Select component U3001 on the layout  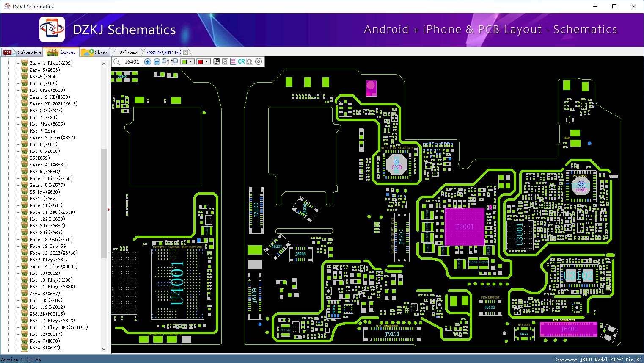click(x=520, y=235)
